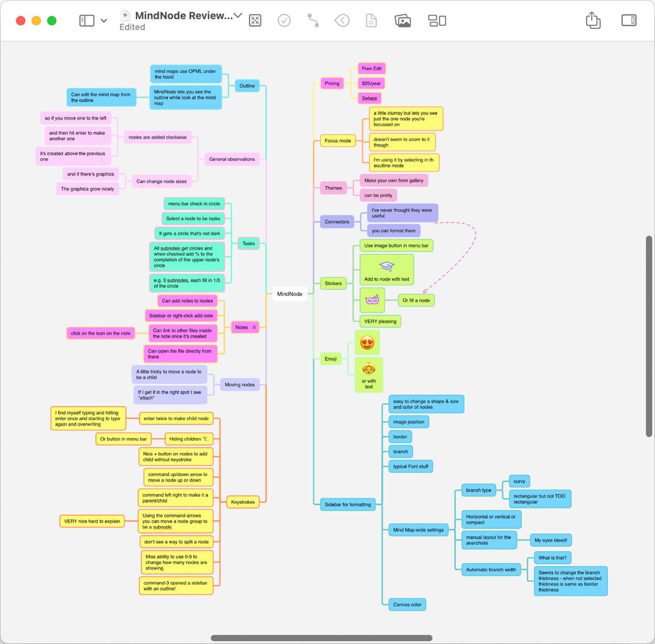Click the layout panels toolbar icon
Screen dimensions: 655x644
tap(437, 21)
